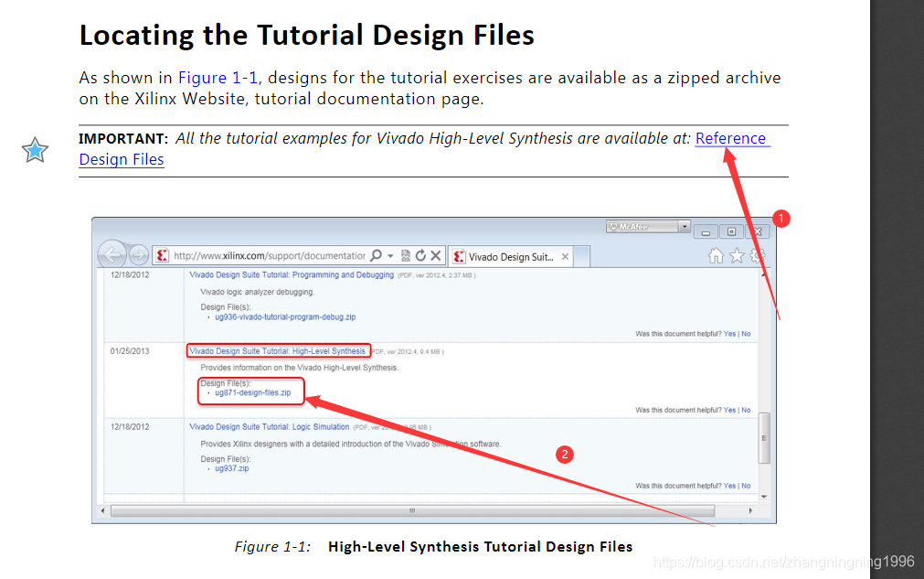Image resolution: width=924 pixels, height=579 pixels.
Task: Open the browser tools gear icon
Action: (758, 255)
